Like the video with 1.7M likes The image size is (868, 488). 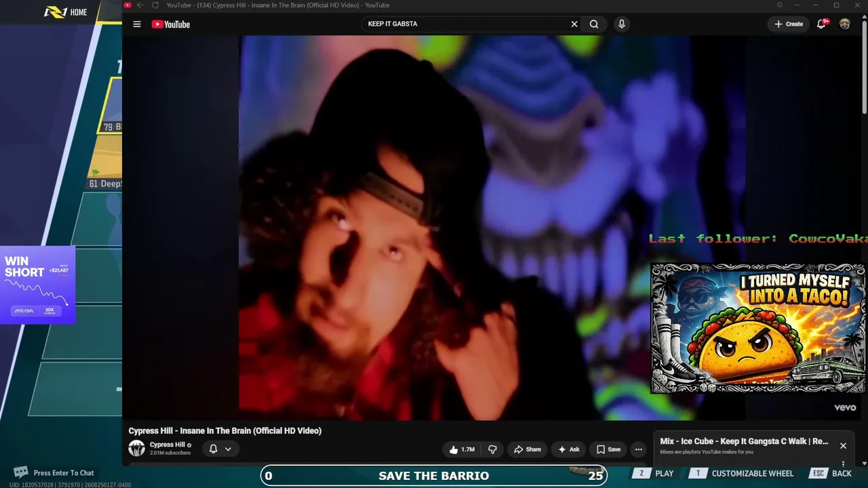pos(461,449)
